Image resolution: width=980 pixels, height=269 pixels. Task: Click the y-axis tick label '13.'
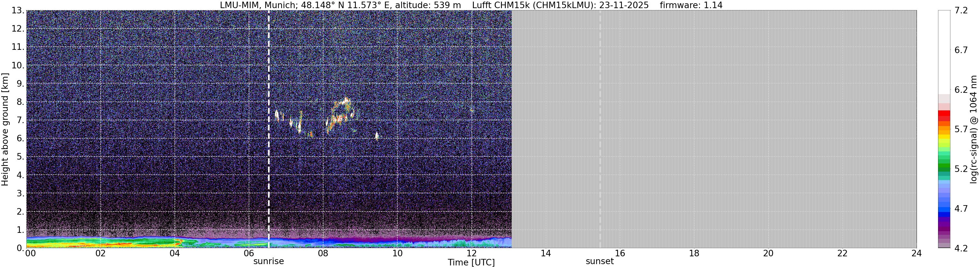tap(18, 11)
